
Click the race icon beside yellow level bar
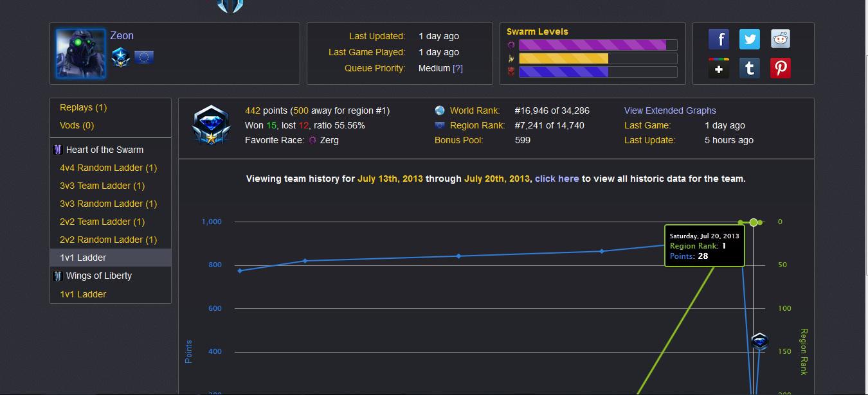pos(511,58)
